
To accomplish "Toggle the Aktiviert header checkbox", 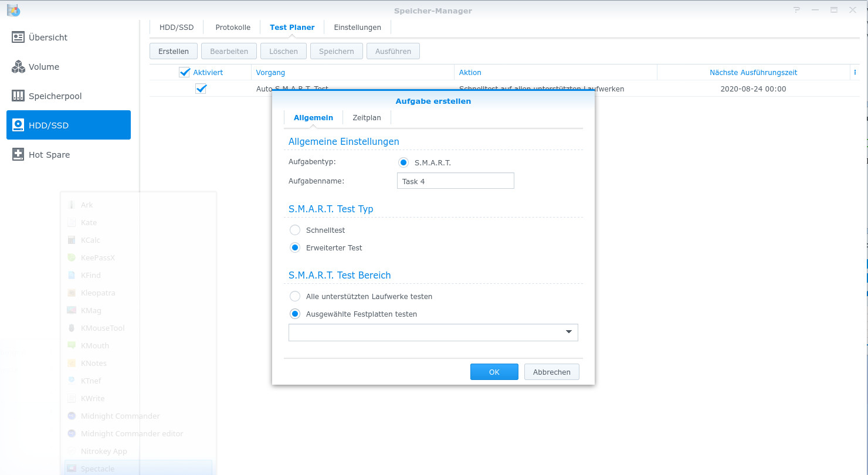I will pyautogui.click(x=185, y=72).
